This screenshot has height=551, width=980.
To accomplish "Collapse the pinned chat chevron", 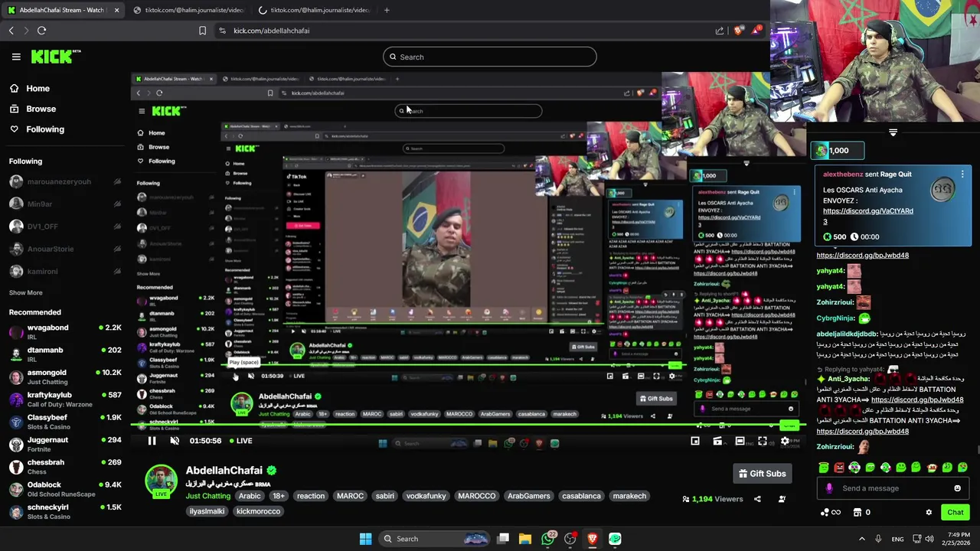I will click(x=893, y=133).
